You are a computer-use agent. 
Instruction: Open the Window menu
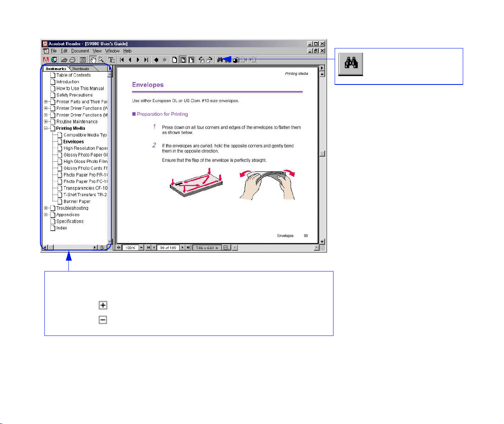pos(112,51)
